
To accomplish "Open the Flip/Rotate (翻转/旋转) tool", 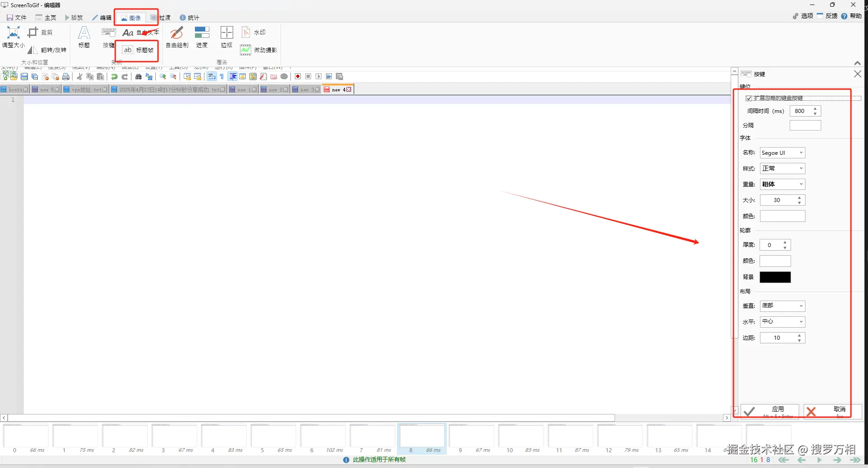I will [x=47, y=50].
